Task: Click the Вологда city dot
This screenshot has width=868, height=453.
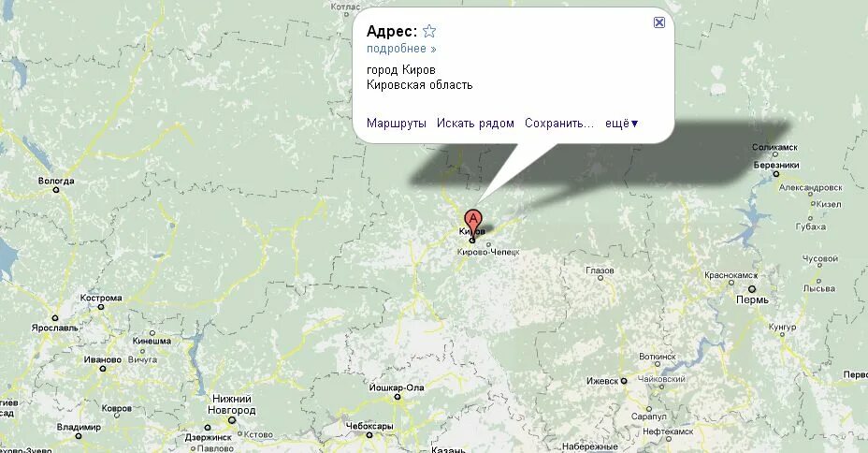Action: point(56,190)
